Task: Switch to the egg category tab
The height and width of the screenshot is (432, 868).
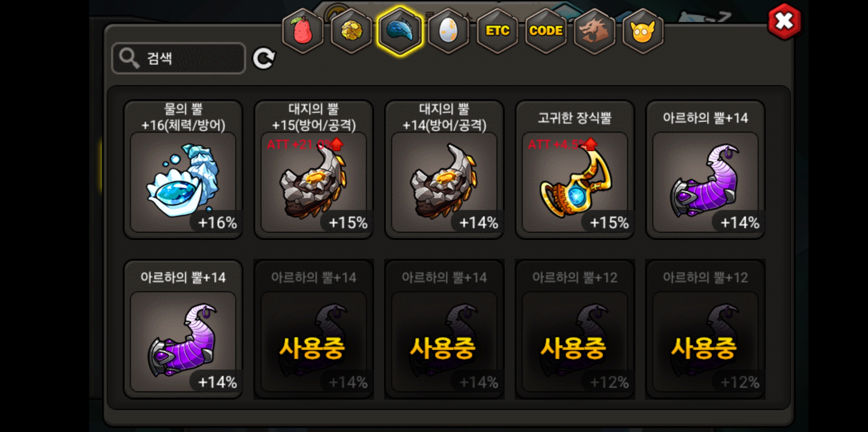Action: 448,31
